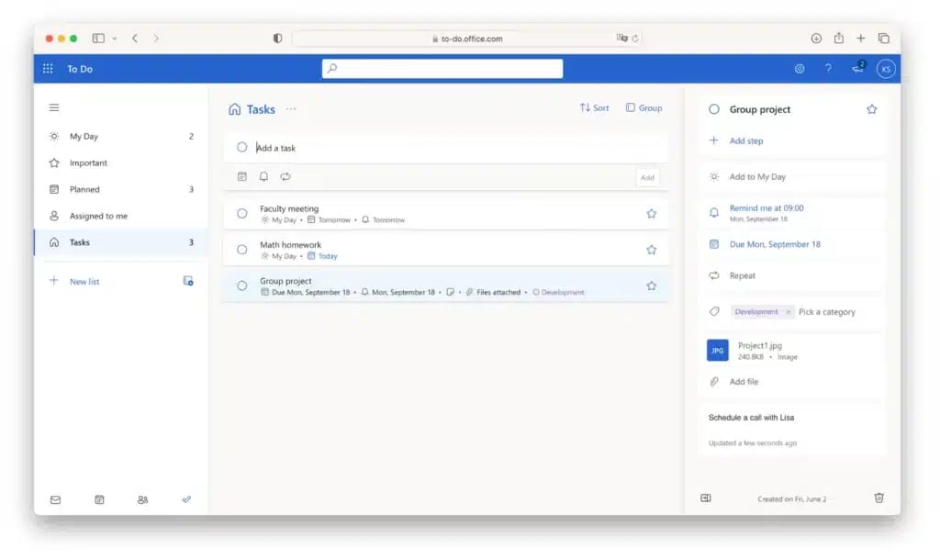Collapse sidebar with hamburger menu icon
Image resolution: width=940 pixels, height=560 pixels.
54,108
